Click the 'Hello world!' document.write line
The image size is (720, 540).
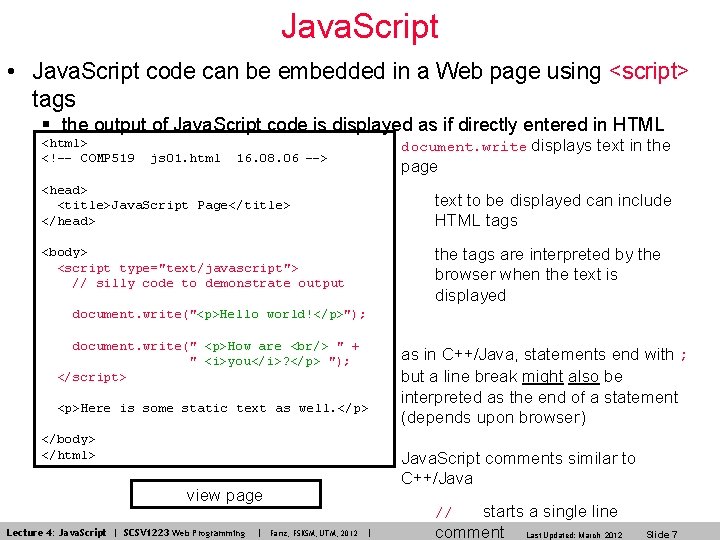[x=219, y=315]
